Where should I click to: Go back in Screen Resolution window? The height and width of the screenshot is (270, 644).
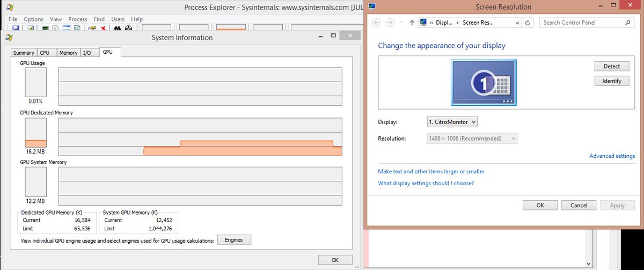376,23
